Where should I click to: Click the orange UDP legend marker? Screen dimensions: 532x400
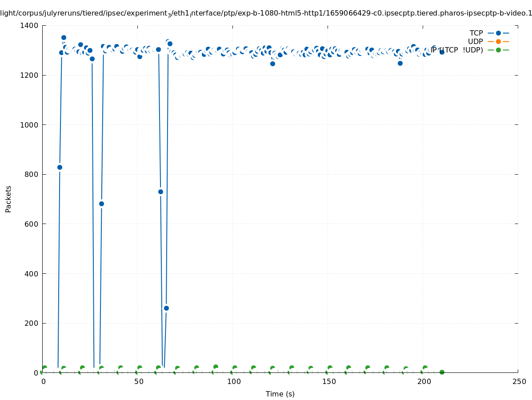[x=498, y=41]
